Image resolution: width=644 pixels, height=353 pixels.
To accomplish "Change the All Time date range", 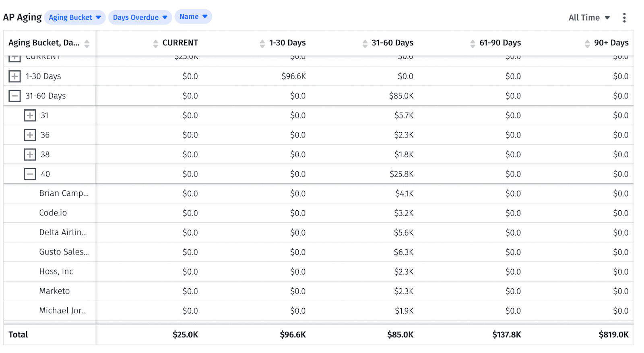I will click(x=589, y=18).
